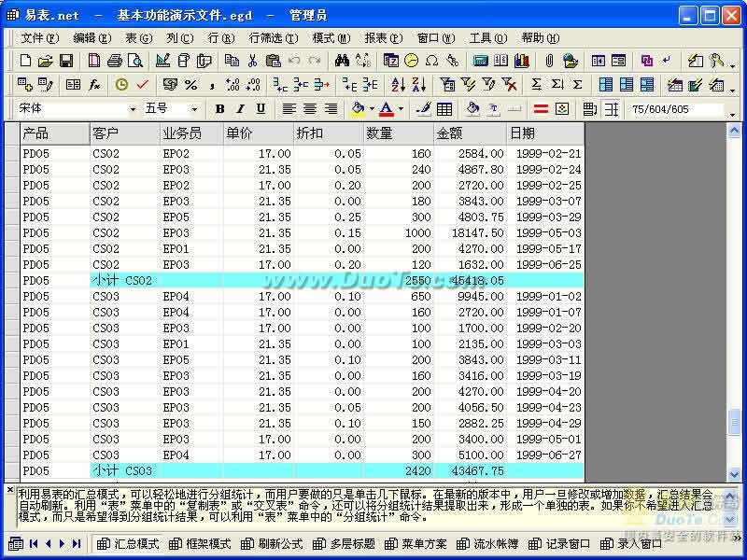Image resolution: width=747 pixels, height=560 pixels.
Task: Copy with the copy icon
Action: click(232, 61)
